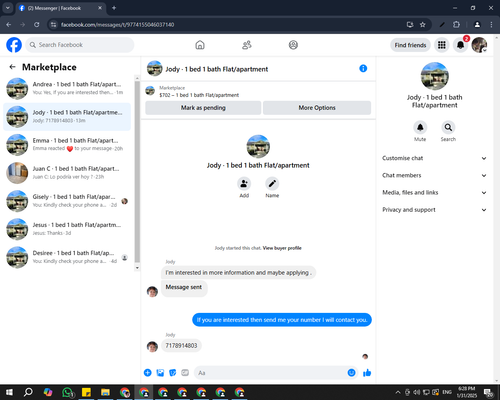Click the 'Message sent' bubble

[x=184, y=288]
